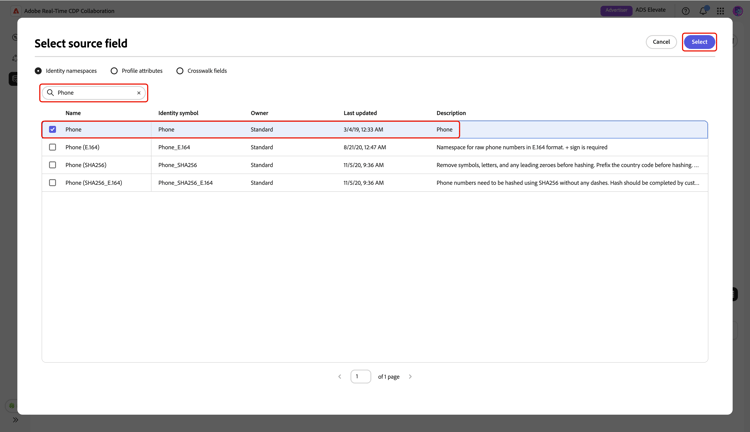The image size is (750, 432).
Task: Check the Phone (SHA256) row checkbox
Action: coord(53,165)
